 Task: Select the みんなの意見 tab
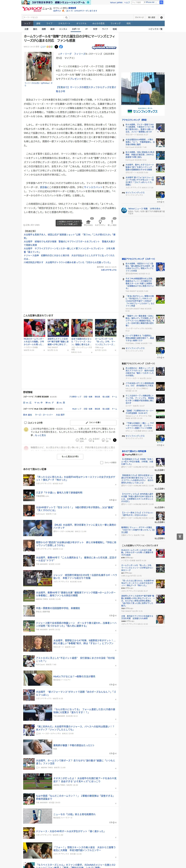coord(98,23)
